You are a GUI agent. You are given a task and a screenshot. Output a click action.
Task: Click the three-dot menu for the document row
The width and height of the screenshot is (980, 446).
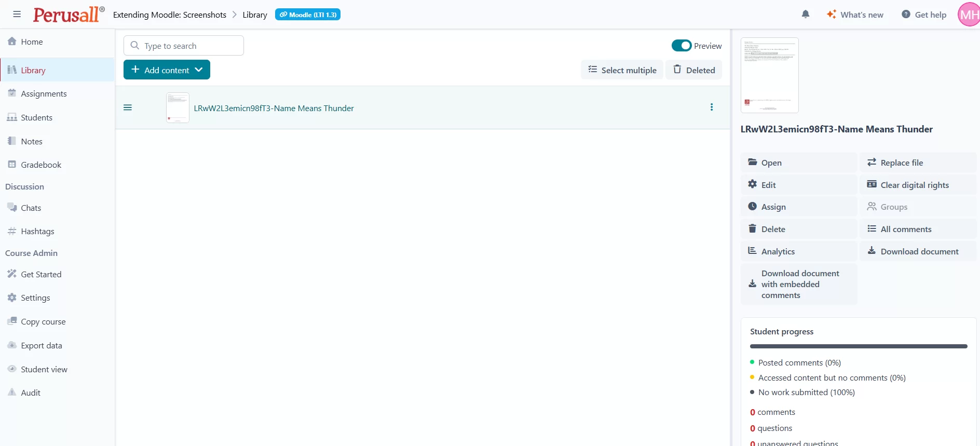click(711, 107)
